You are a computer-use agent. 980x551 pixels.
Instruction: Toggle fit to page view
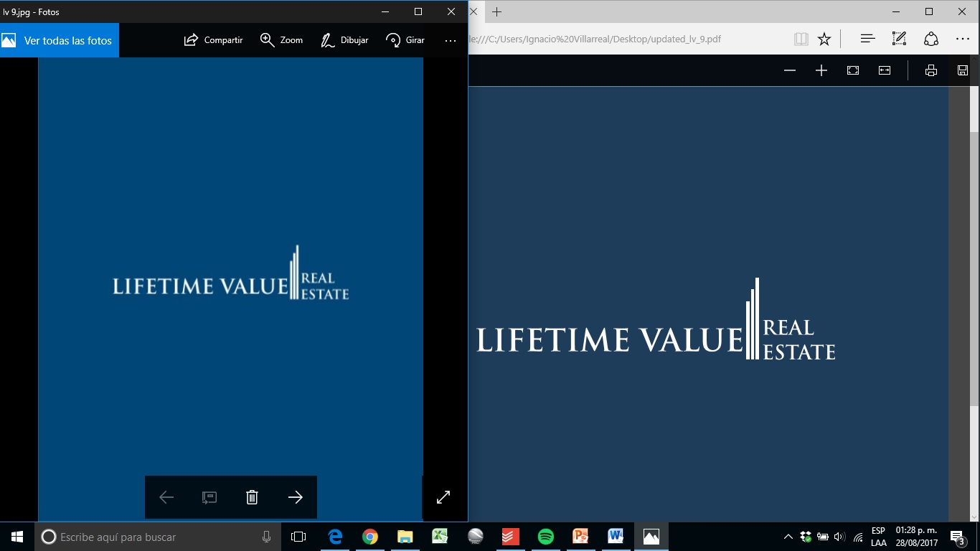click(853, 70)
